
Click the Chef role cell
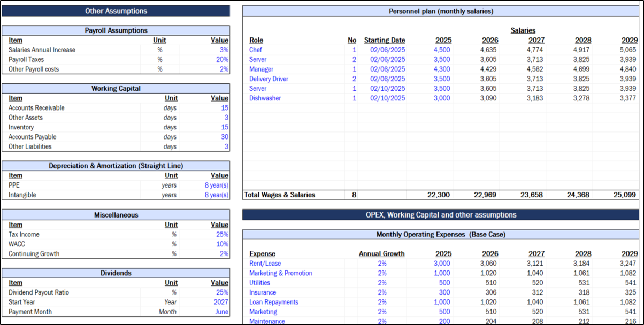tap(256, 50)
